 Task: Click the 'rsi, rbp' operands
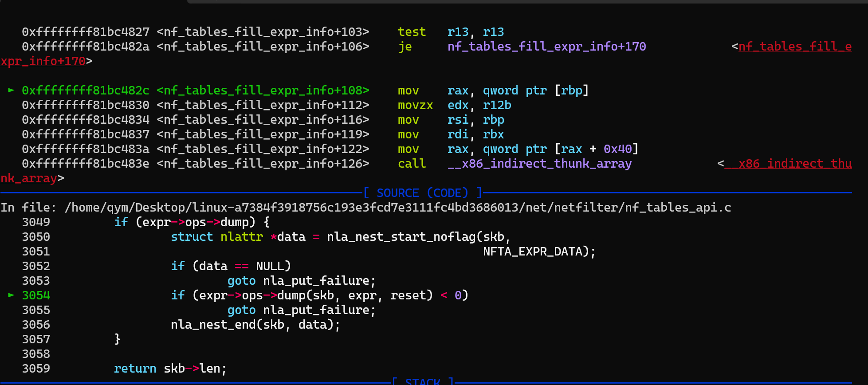tap(476, 120)
